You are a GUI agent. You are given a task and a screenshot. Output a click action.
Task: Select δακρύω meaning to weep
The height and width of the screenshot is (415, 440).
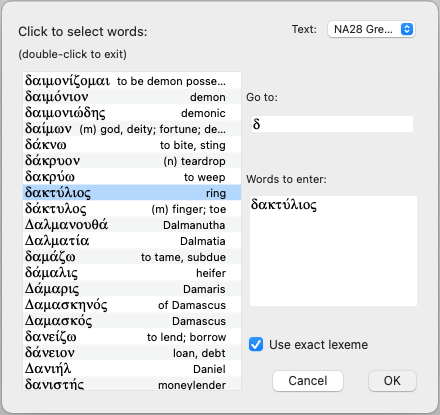[132, 177]
